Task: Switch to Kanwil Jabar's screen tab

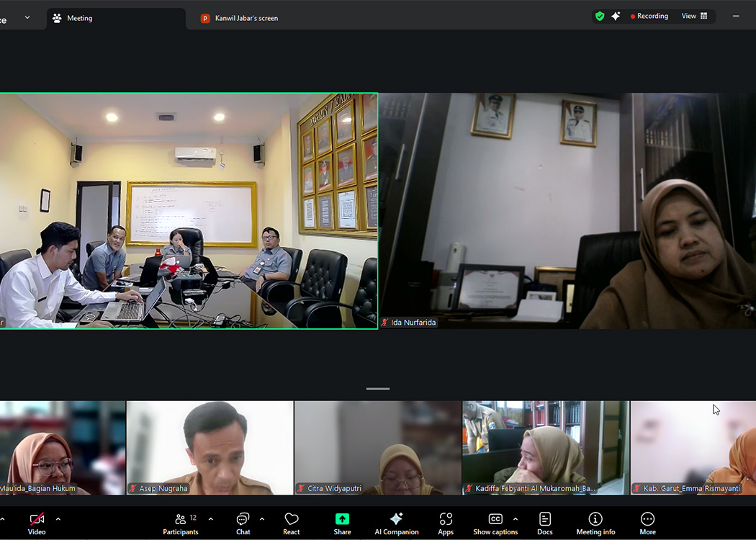Action: pos(246,18)
